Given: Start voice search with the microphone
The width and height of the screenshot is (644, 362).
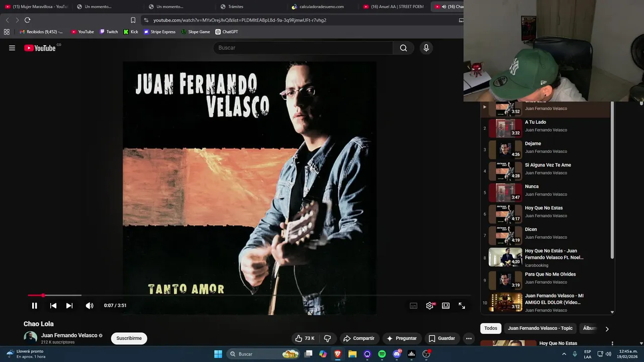Looking at the screenshot, I should click(426, 48).
